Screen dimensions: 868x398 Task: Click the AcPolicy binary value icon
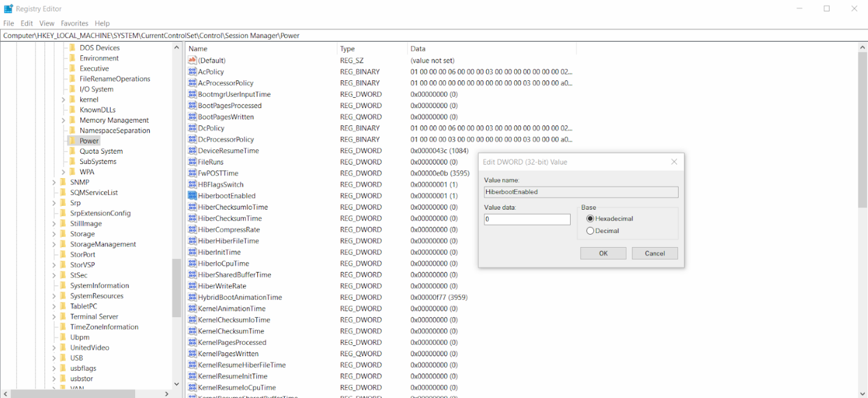192,71
